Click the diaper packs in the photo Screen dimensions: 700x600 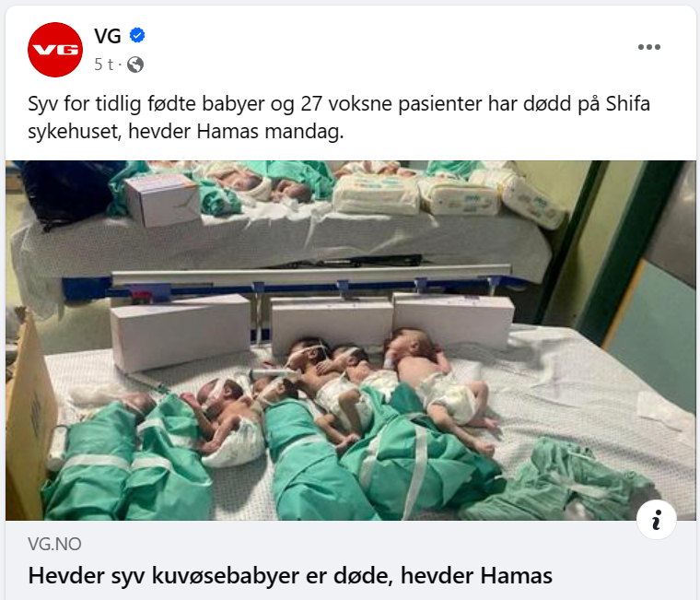coord(447,196)
